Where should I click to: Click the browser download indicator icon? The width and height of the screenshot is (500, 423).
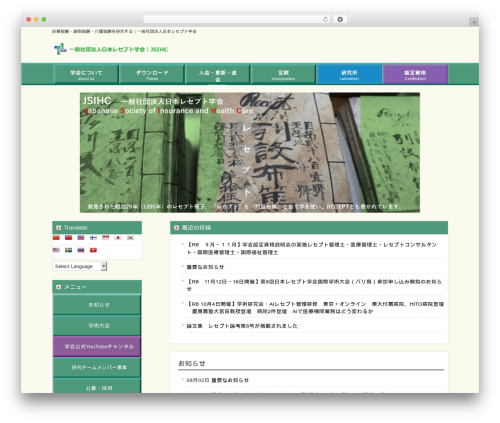[340, 19]
